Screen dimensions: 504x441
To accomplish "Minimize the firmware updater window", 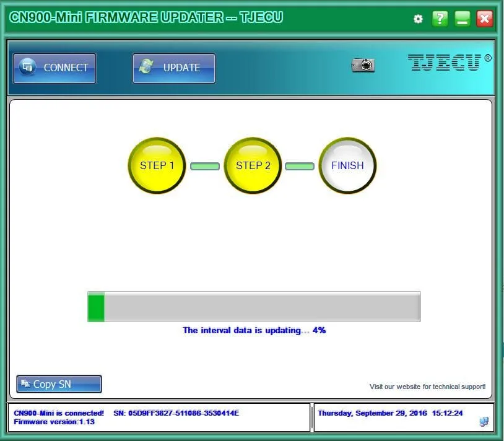I will point(463,19).
